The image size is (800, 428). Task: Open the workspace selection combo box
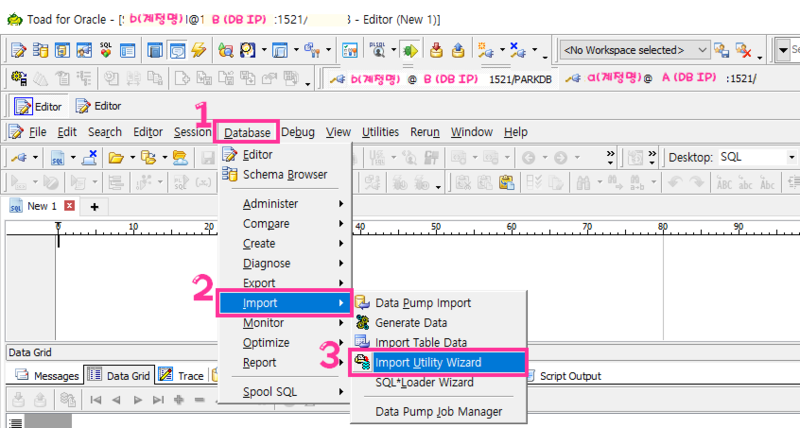tap(634, 50)
